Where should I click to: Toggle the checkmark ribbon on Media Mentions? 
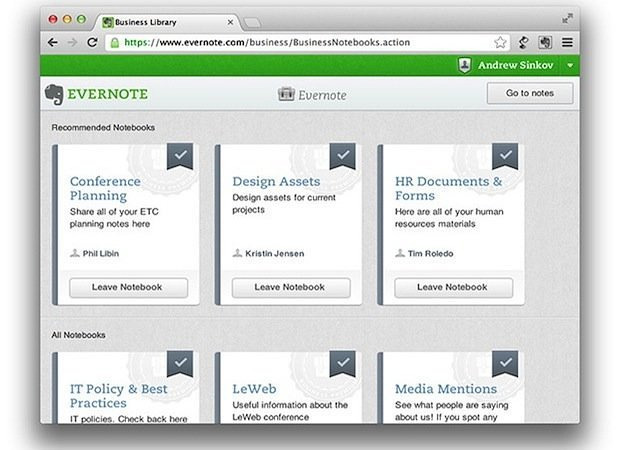(505, 364)
